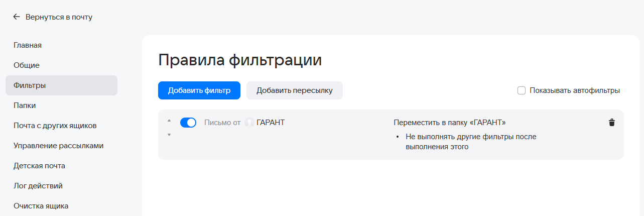Open Почта с других ящиков section
Viewport: 644px width, 216px height.
pyautogui.click(x=55, y=126)
